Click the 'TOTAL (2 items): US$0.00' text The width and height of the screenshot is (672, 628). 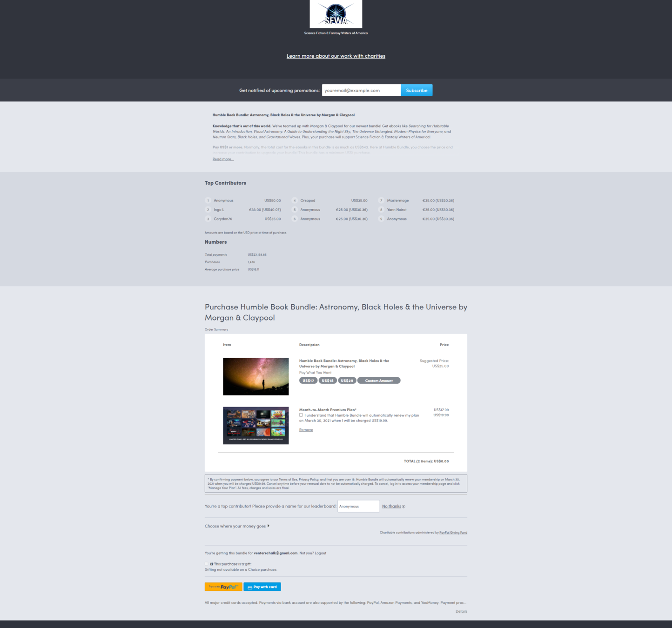[x=426, y=461]
